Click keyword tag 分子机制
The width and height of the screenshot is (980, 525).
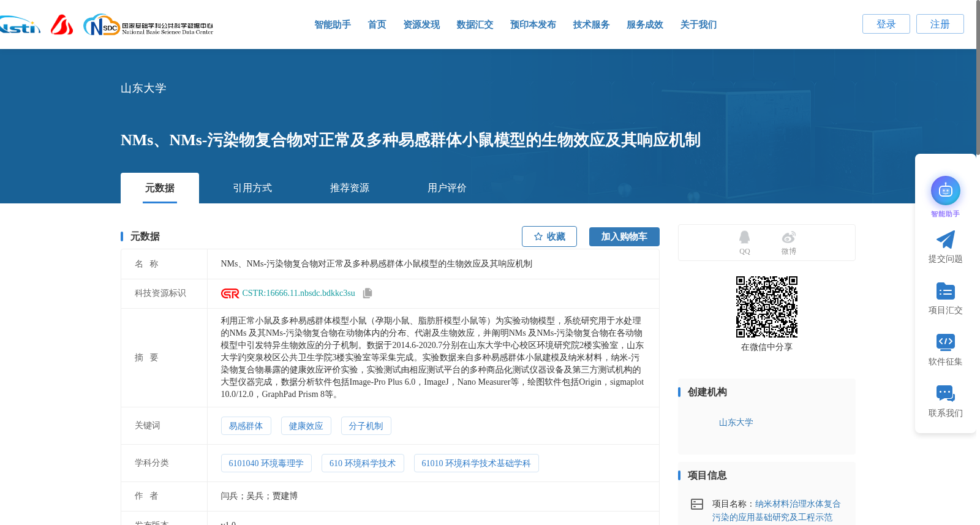click(x=366, y=426)
